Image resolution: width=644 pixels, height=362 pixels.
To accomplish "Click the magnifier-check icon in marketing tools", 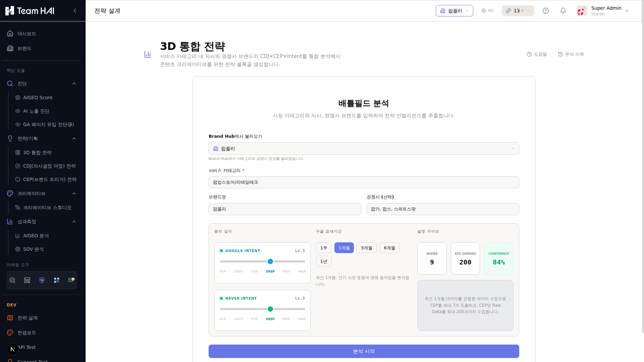I will (x=12, y=280).
